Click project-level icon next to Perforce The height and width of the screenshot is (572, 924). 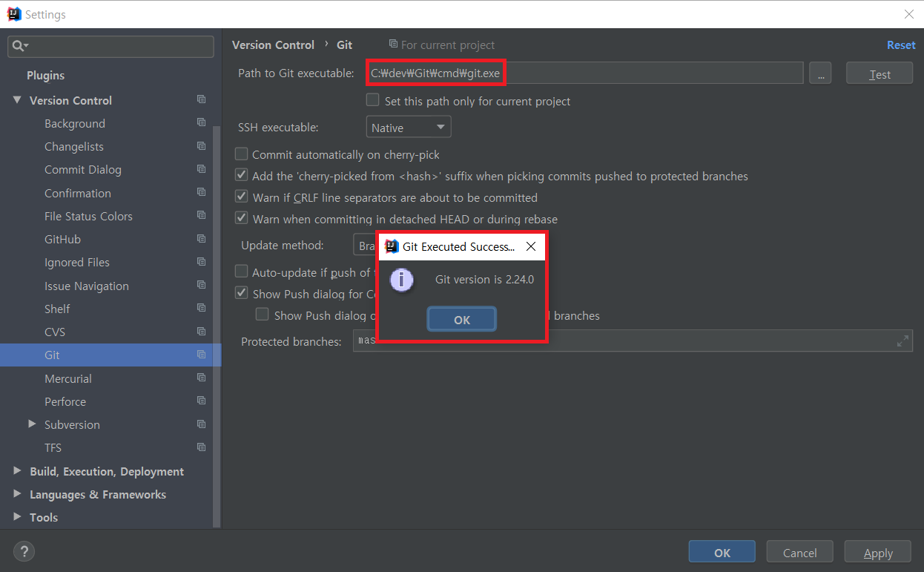pyautogui.click(x=201, y=401)
